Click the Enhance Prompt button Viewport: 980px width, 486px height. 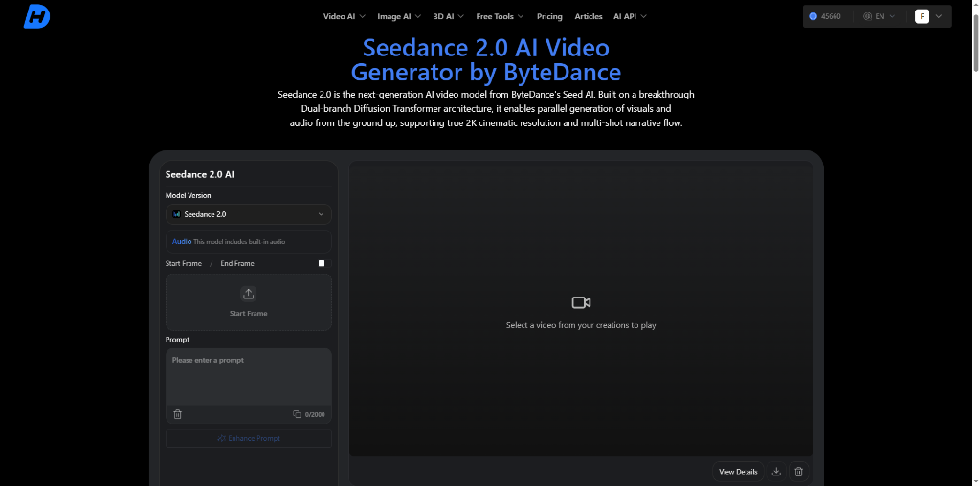[x=248, y=438]
